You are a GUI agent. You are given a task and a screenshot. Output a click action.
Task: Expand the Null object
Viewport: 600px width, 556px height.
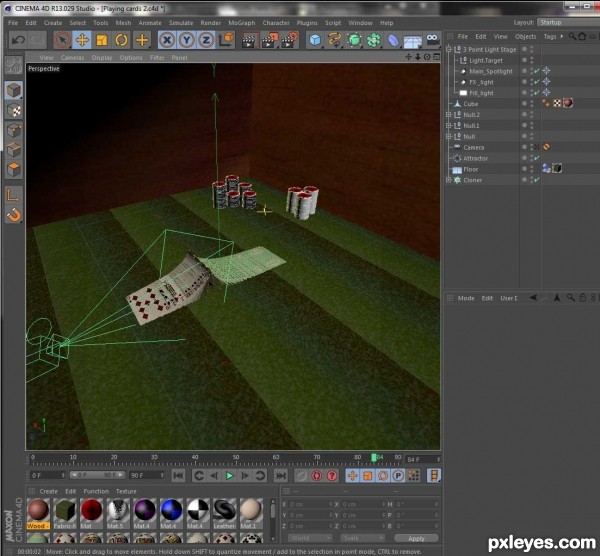tap(449, 137)
